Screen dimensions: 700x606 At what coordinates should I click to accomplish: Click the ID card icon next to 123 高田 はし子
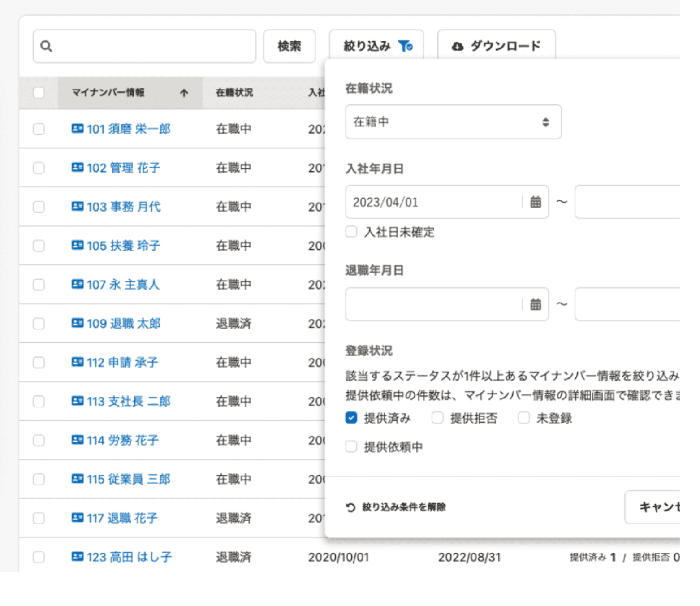point(78,557)
